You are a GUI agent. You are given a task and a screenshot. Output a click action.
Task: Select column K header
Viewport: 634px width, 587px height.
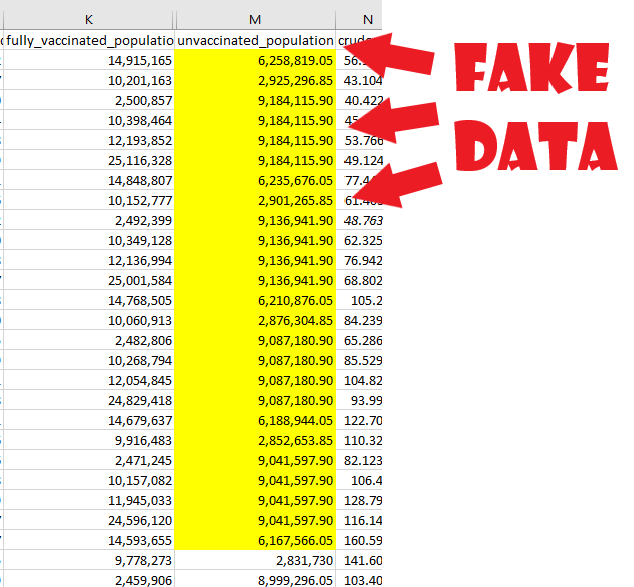pos(89,19)
